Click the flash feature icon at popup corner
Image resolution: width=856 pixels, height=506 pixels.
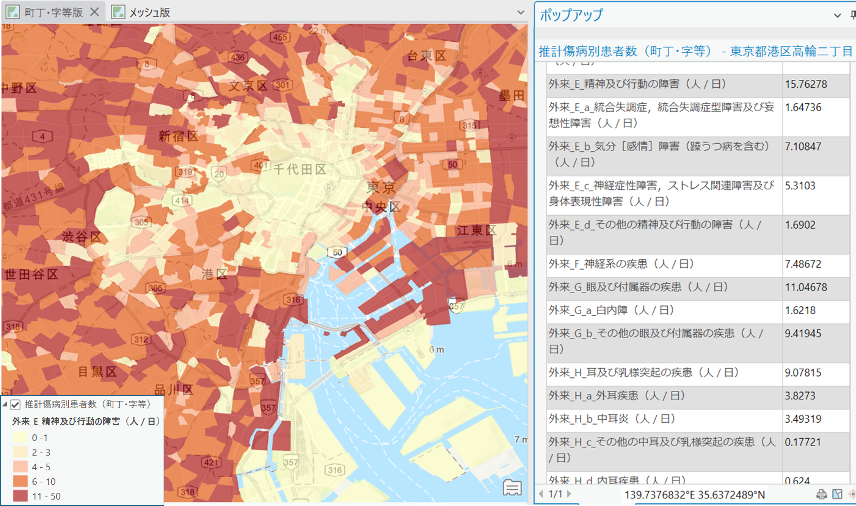point(851,494)
